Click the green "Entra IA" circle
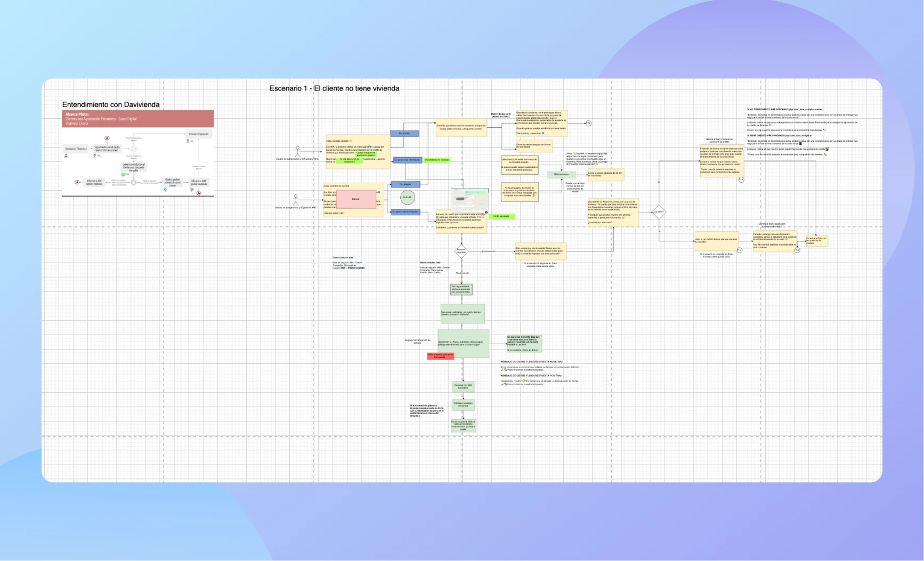924x561 pixels. pyautogui.click(x=407, y=197)
